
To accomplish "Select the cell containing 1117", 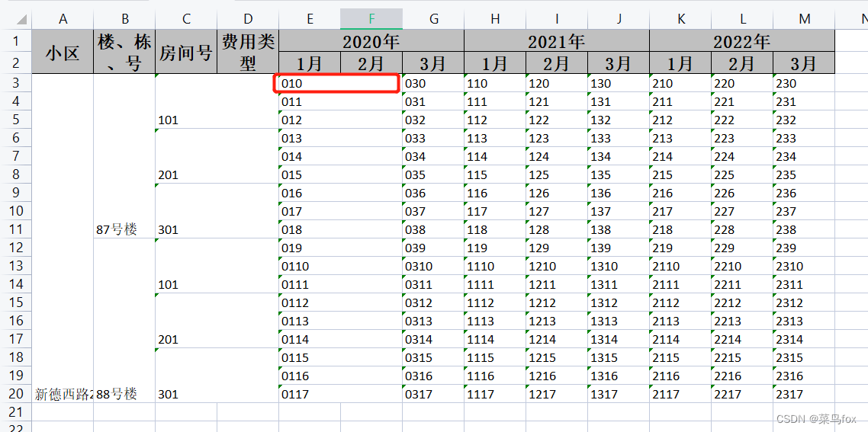I will [x=495, y=394].
